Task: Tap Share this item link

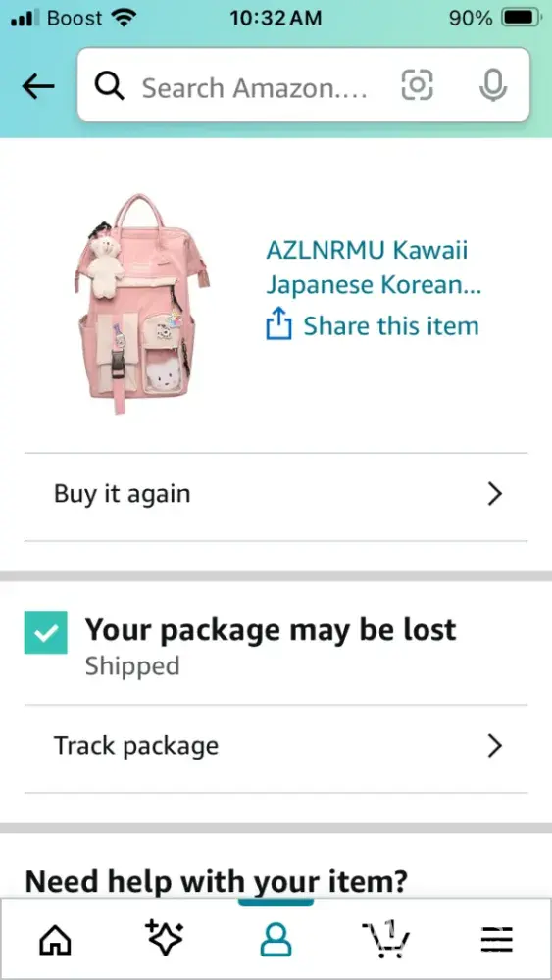Action: (x=390, y=326)
